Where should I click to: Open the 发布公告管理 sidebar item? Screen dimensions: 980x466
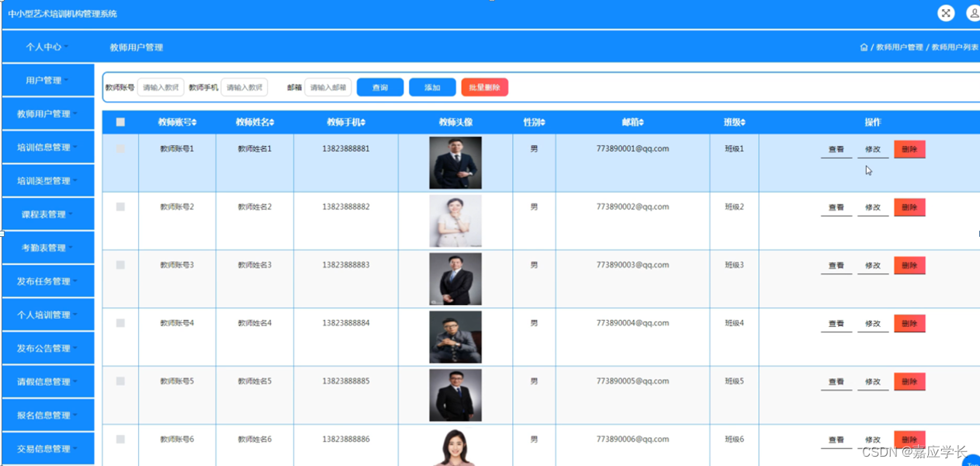point(48,348)
